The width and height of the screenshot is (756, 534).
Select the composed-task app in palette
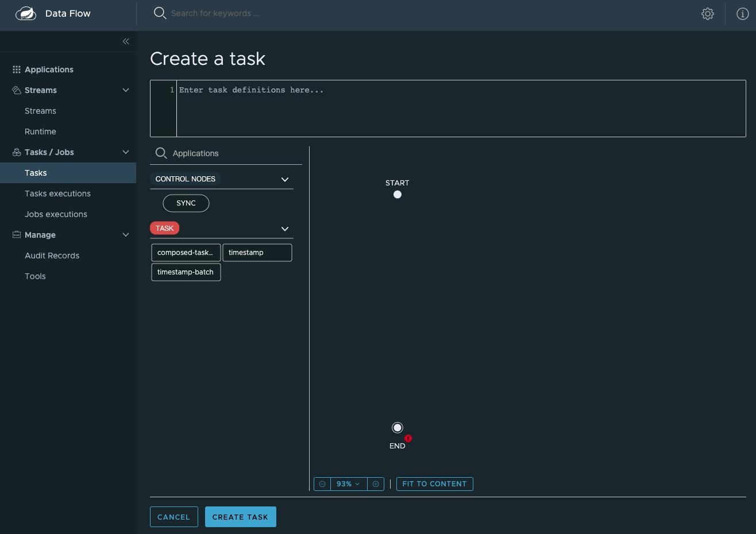coord(186,253)
